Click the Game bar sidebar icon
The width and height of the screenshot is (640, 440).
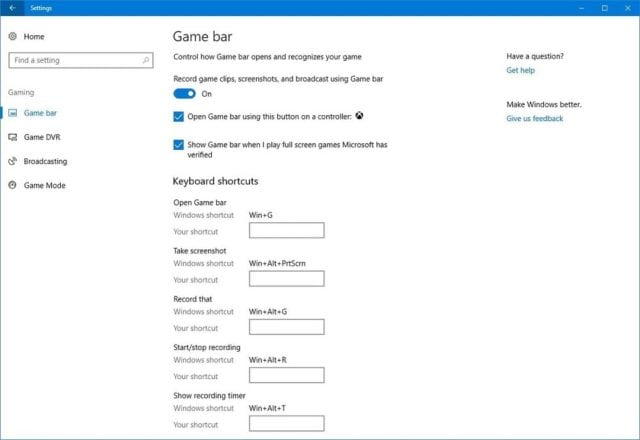pyautogui.click(x=13, y=113)
